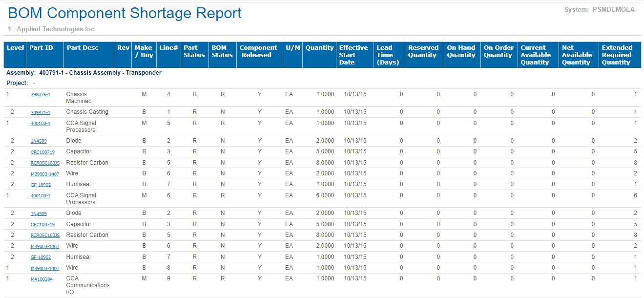Open part link 309871-1 for Chassis Casting
644x298 pixels.
(x=41, y=112)
